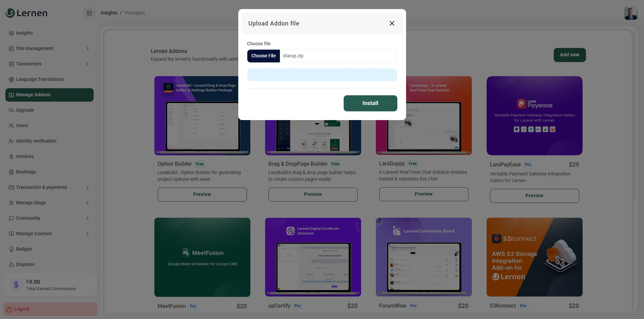This screenshot has width=644, height=319.
Task: Click the upload progress bar
Action: (x=322, y=75)
